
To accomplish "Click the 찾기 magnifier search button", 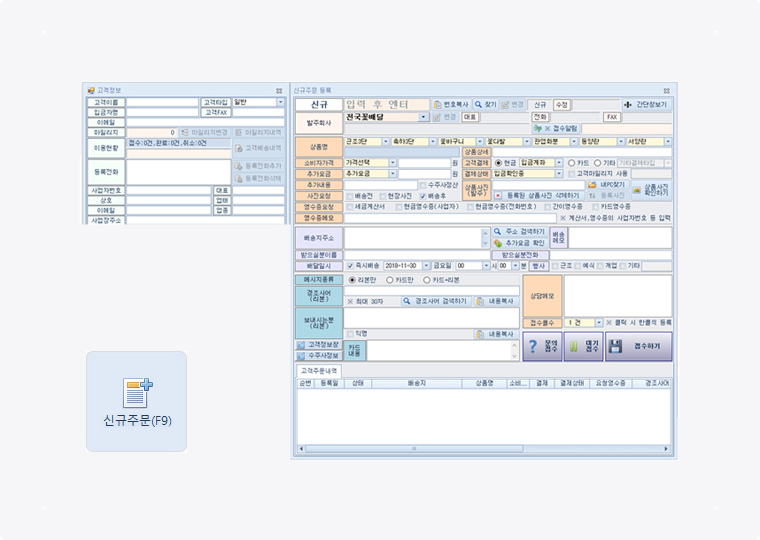I will 485,104.
